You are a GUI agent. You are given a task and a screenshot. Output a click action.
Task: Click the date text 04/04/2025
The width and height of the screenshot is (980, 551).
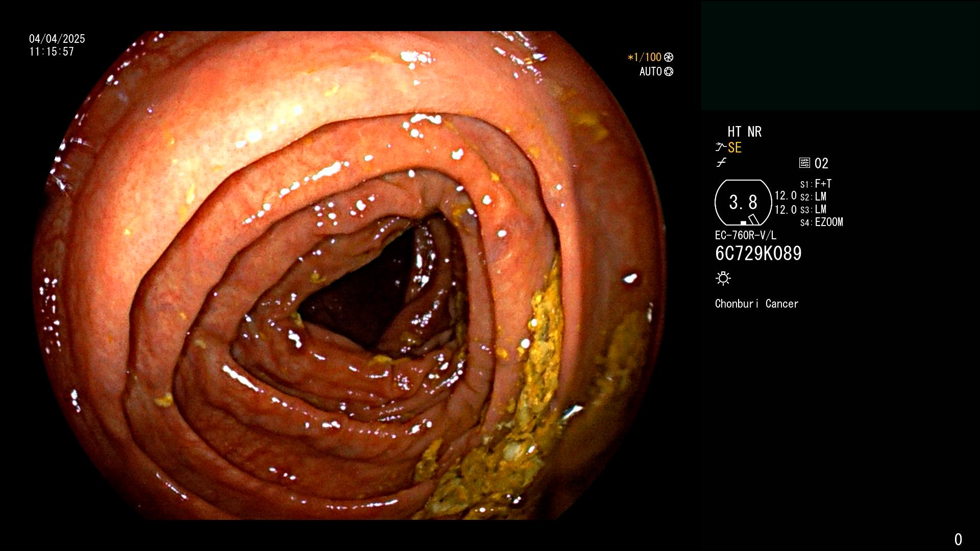tap(57, 39)
